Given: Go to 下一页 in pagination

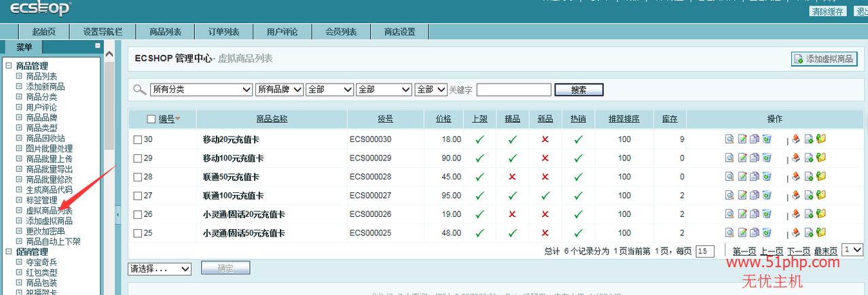Looking at the screenshot, I should [x=799, y=251].
